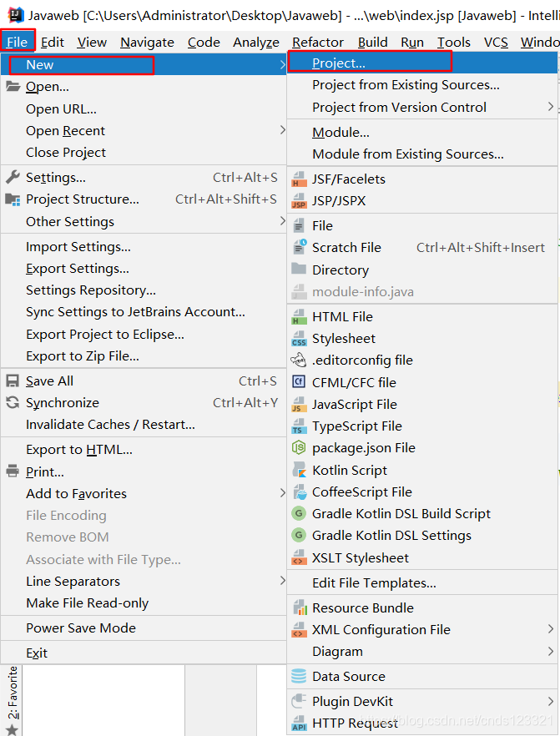
Task: Expand the Plugin DevKit submenu arrow
Action: point(551,701)
